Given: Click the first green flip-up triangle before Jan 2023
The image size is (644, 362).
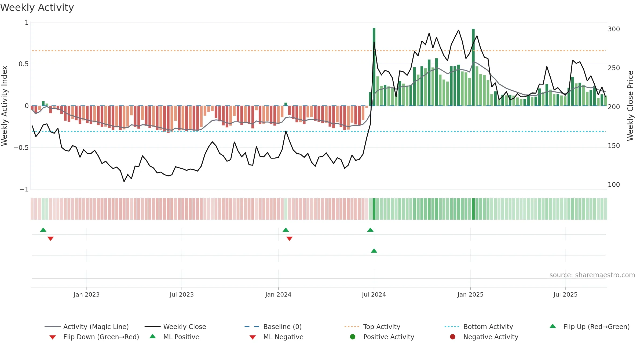Looking at the screenshot, I should (43, 230).
